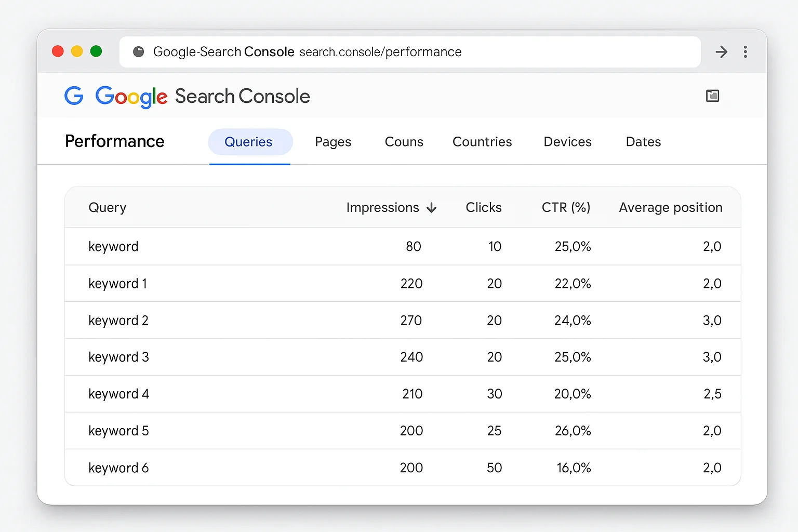The height and width of the screenshot is (532, 798).
Task: Open the Dates view
Action: tap(643, 141)
